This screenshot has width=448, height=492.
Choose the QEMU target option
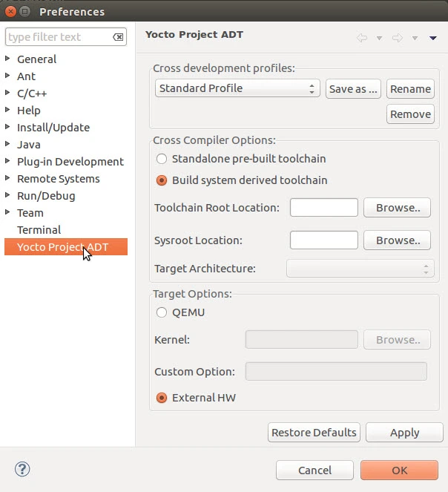pyautogui.click(x=162, y=312)
